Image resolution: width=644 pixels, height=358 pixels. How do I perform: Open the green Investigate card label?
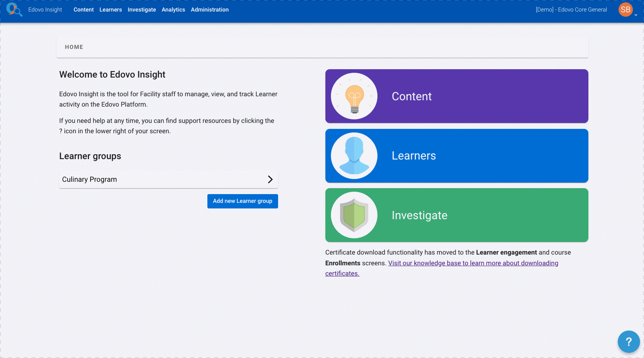(420, 215)
